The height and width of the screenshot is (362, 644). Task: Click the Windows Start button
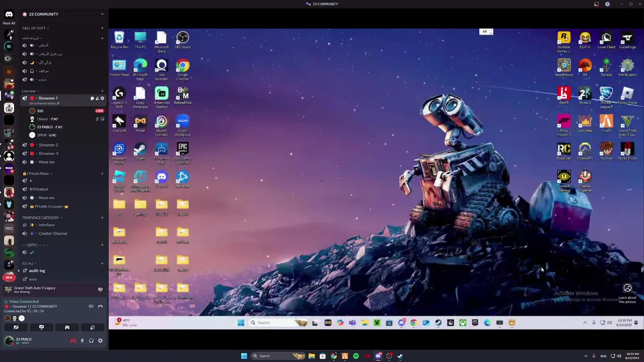click(x=244, y=356)
